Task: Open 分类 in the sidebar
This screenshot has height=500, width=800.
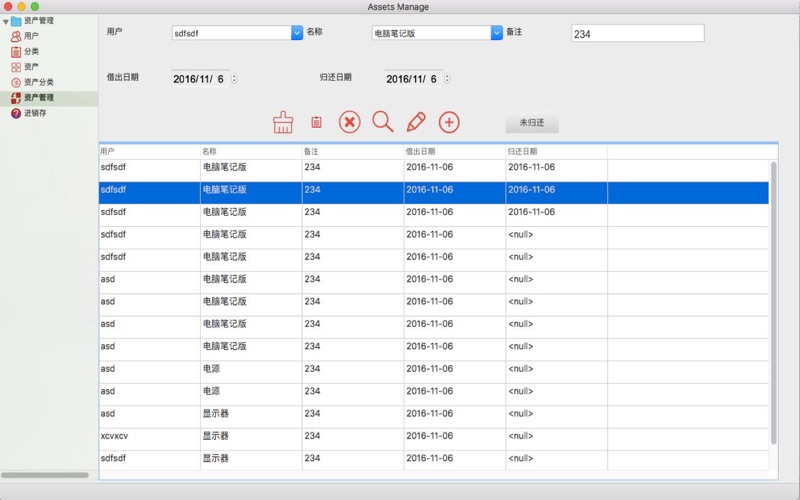Action: pyautogui.click(x=31, y=51)
